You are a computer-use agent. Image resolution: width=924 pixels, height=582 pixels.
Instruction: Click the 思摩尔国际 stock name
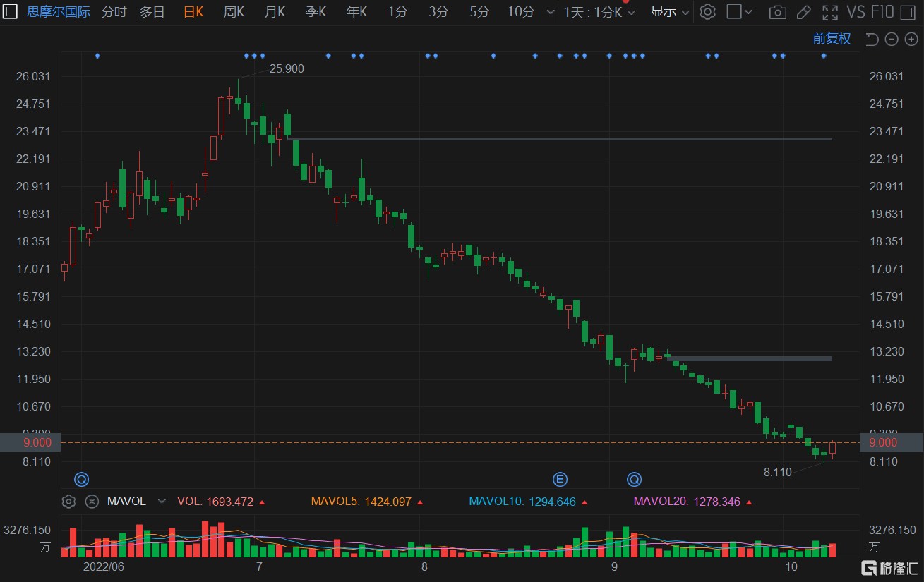point(59,11)
